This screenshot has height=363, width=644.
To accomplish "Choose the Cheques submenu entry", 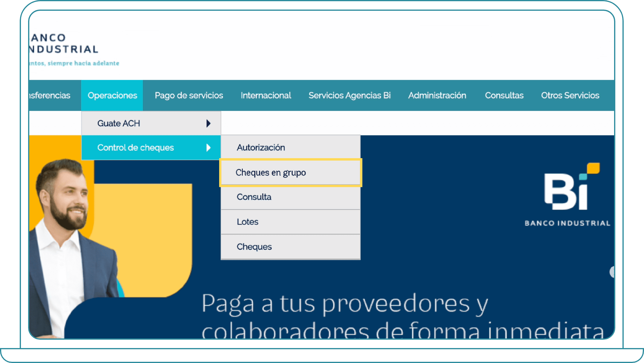I will (x=291, y=247).
